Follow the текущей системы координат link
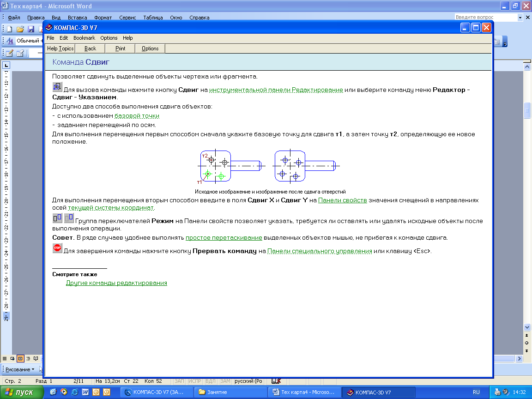 pyautogui.click(x=111, y=208)
